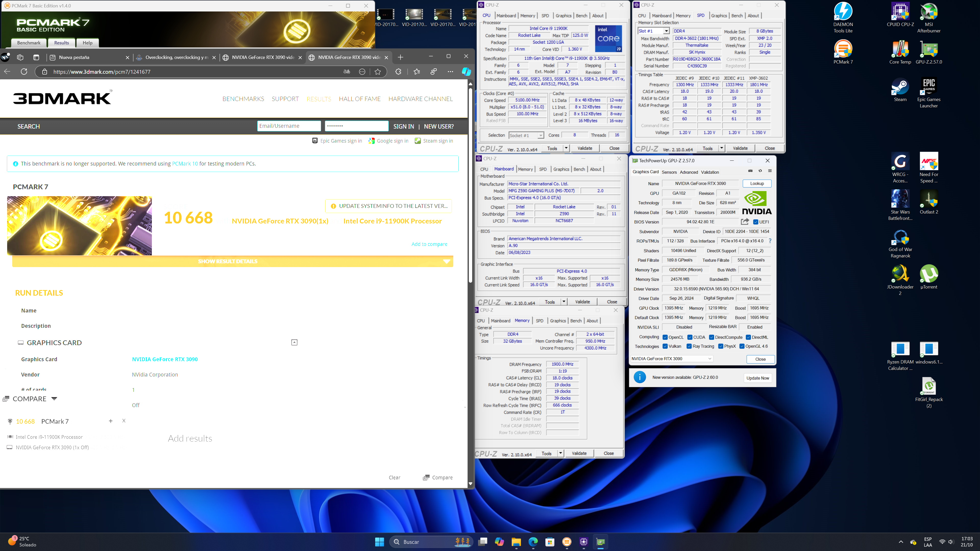
Task: Open Microsoft Store from taskbar
Action: click(x=550, y=542)
